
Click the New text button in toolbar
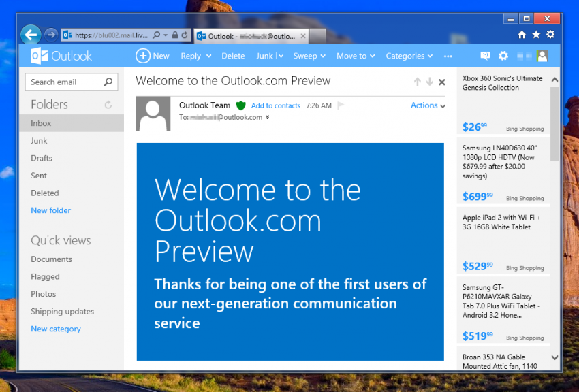coord(161,56)
